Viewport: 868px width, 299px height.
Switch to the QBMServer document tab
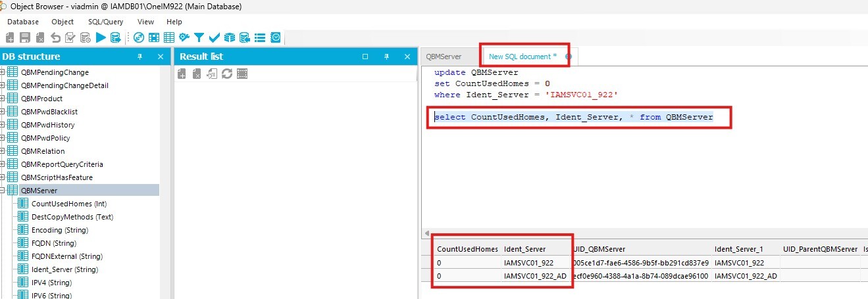pyautogui.click(x=444, y=57)
